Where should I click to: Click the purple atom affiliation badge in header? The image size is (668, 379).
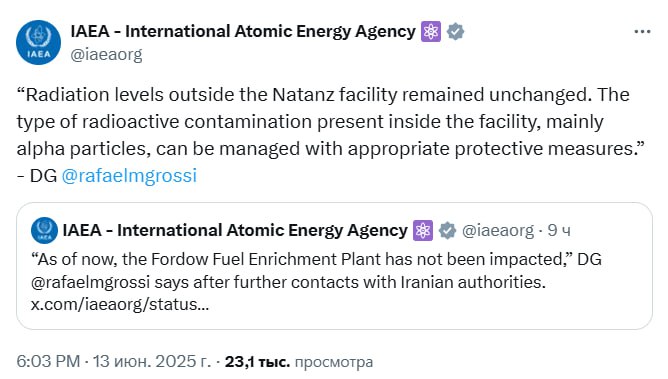(x=431, y=32)
